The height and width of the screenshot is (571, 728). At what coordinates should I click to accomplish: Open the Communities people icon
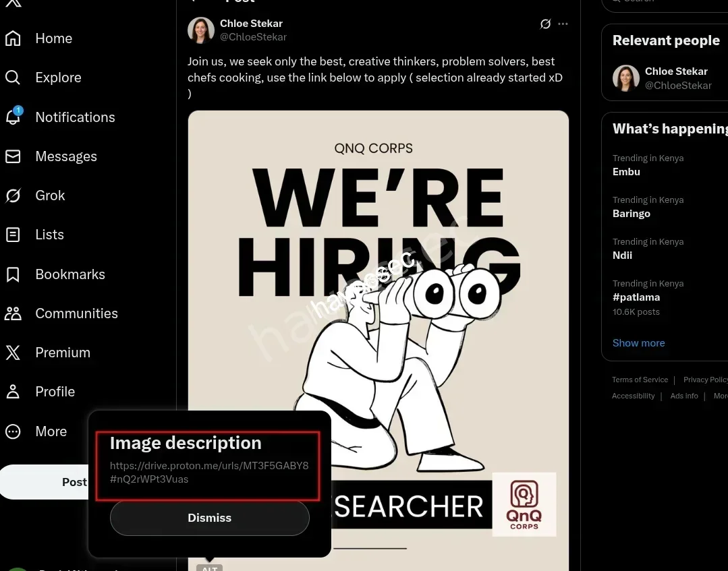(13, 313)
